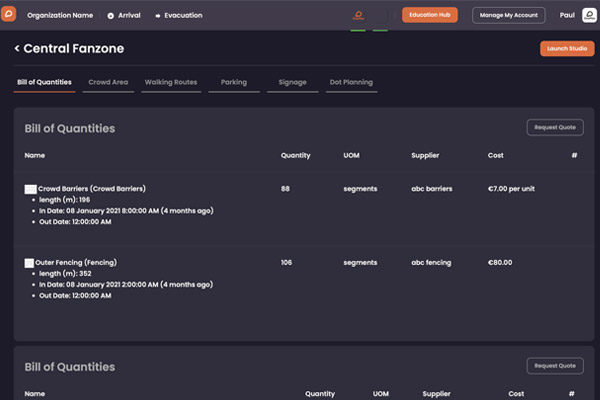Click the Evacuation arrow icon

pyautogui.click(x=158, y=16)
